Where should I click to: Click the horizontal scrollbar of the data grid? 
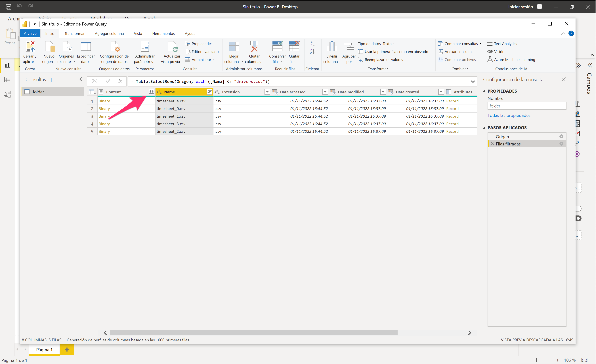253,333
